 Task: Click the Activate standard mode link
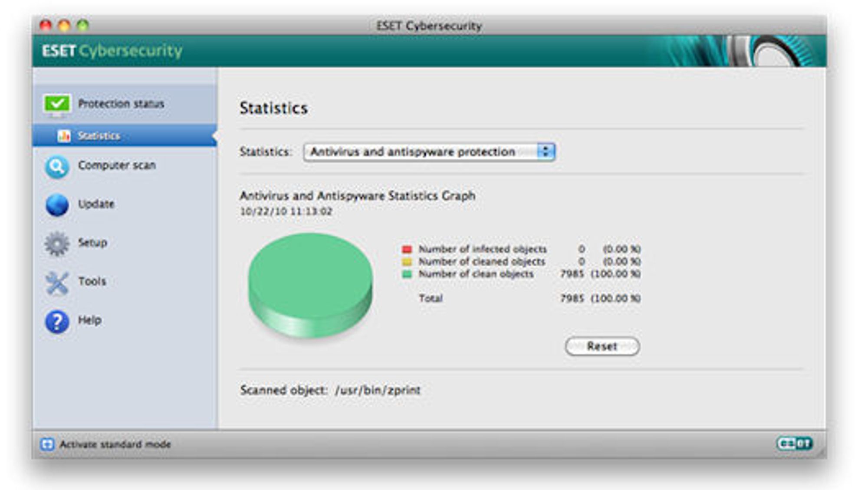(x=115, y=444)
